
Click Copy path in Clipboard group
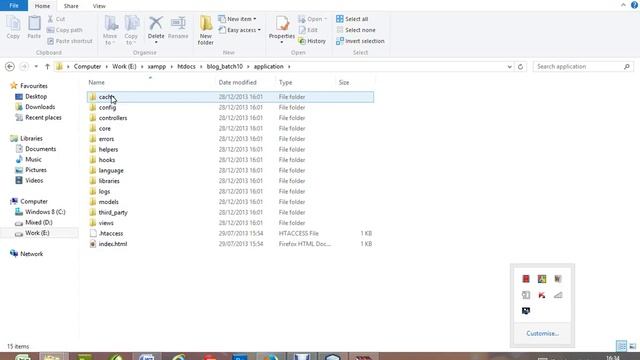point(64,30)
